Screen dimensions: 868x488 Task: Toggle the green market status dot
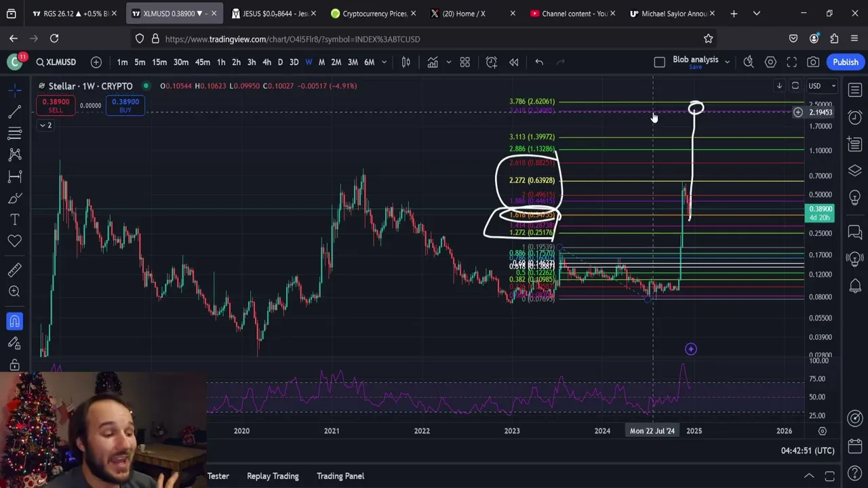(x=146, y=86)
